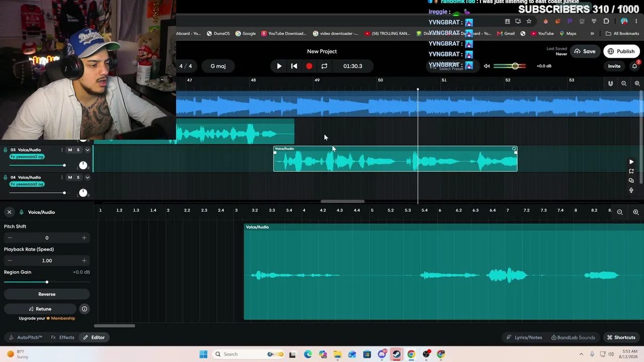Open the G maj key selector
The image size is (644, 362).
[x=218, y=66]
